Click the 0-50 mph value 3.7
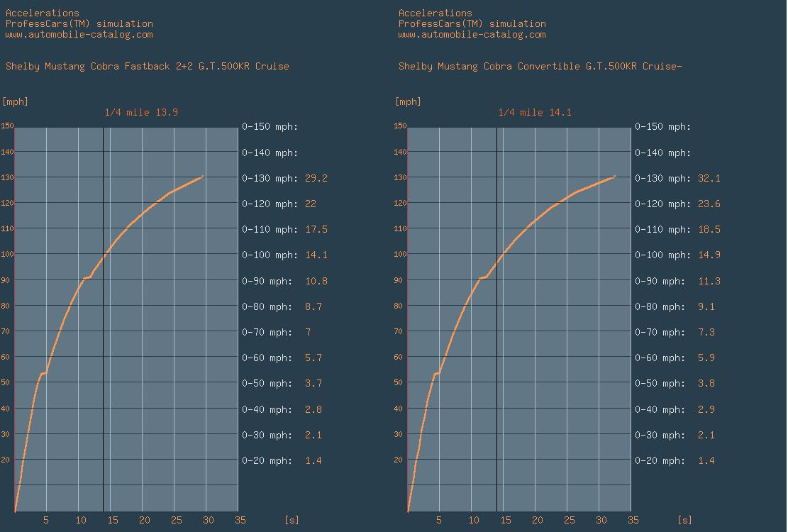 [x=313, y=384]
